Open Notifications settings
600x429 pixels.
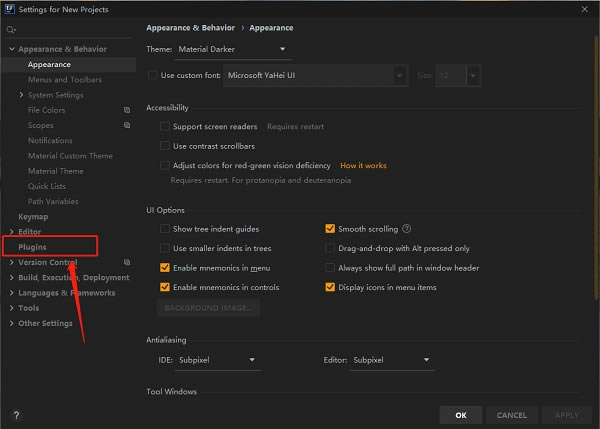coord(50,140)
